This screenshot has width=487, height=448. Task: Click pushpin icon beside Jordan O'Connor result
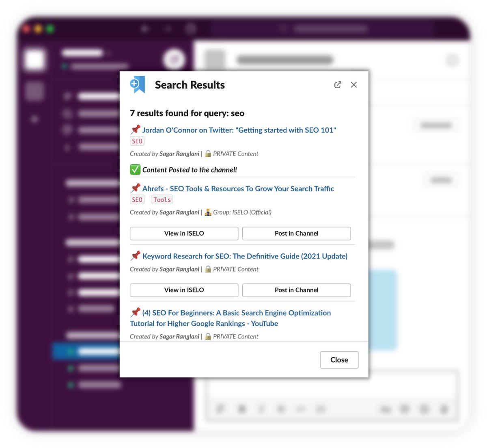[x=135, y=130]
